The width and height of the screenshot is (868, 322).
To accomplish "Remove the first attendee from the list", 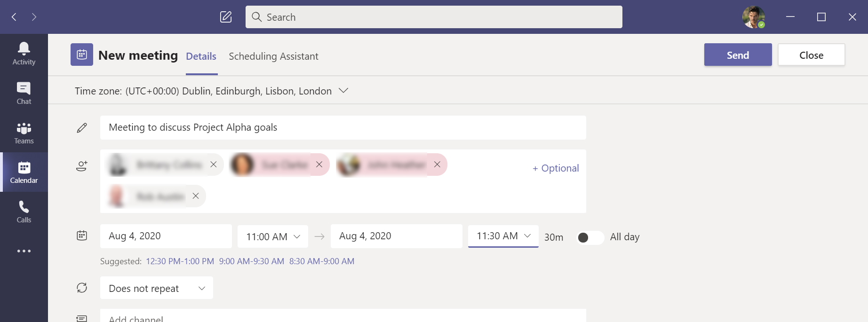I will (x=214, y=165).
